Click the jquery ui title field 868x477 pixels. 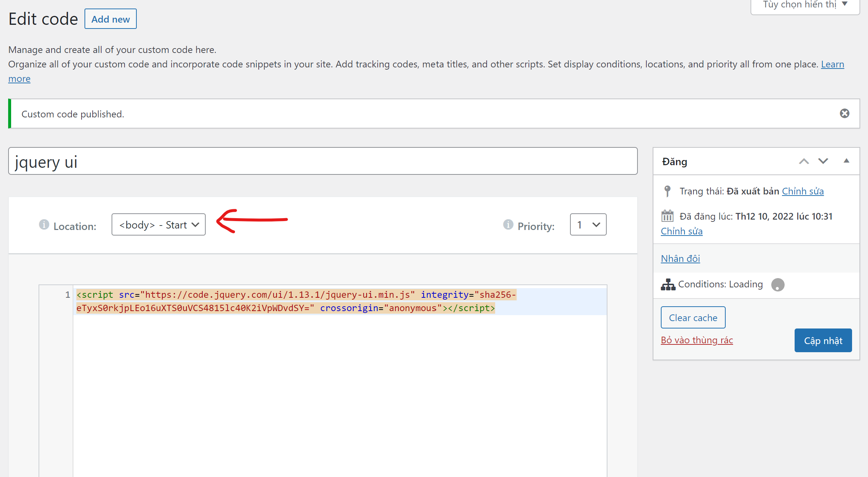[x=322, y=161]
